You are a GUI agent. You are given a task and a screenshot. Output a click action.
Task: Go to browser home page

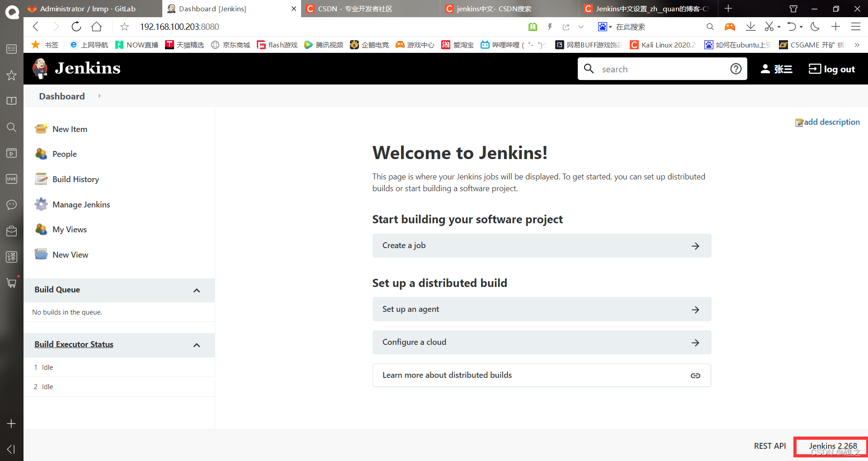coord(96,27)
